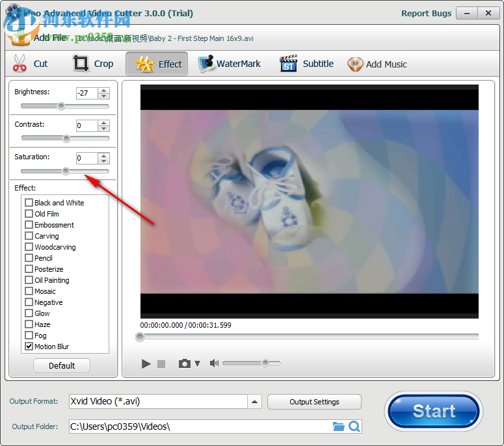Decrease Brightness with down spinner arrow
The width and height of the screenshot is (504, 446).
pyautogui.click(x=103, y=96)
